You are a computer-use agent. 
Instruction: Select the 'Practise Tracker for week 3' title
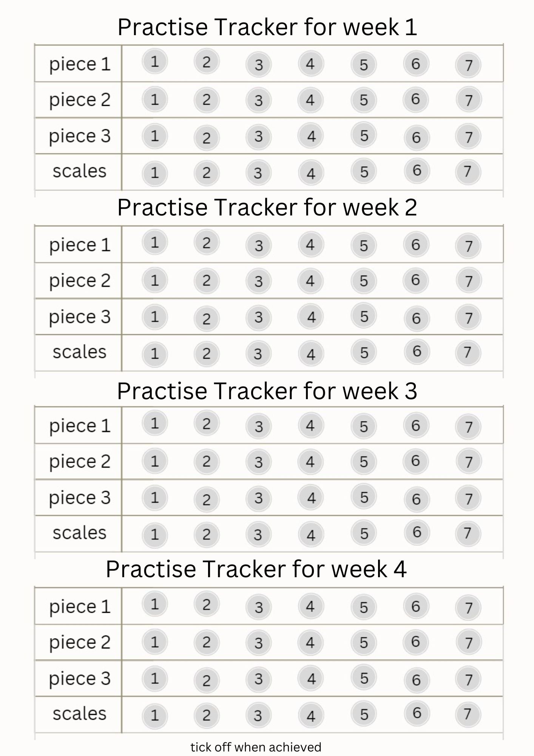tap(267, 391)
